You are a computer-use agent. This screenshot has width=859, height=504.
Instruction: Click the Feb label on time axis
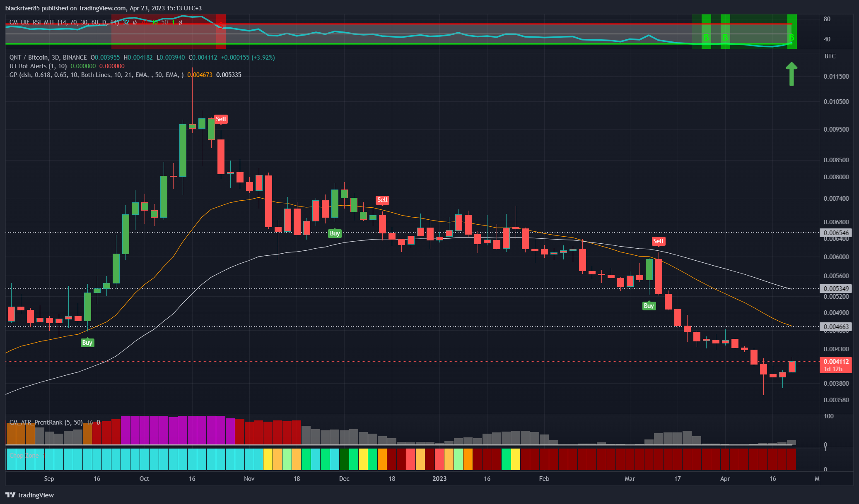click(544, 479)
